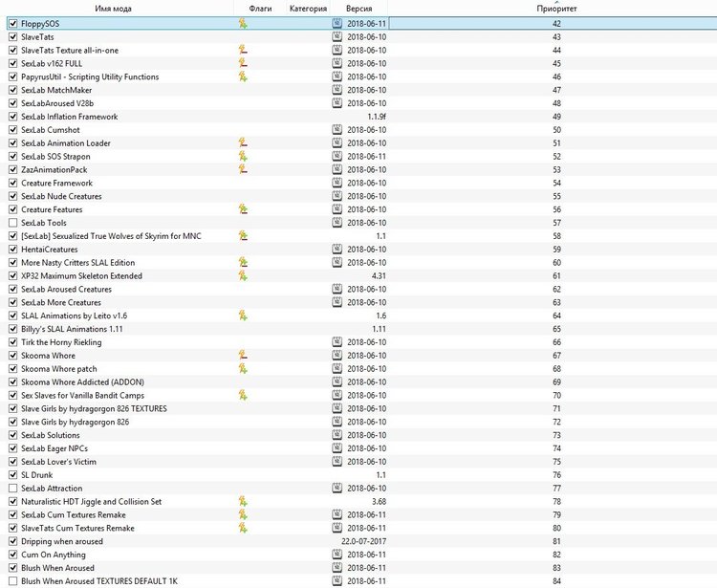The image size is (717, 588).
Task: Click the flag icon for Sex Slaves for Vanilla Bandit Camps
Action: click(x=243, y=395)
